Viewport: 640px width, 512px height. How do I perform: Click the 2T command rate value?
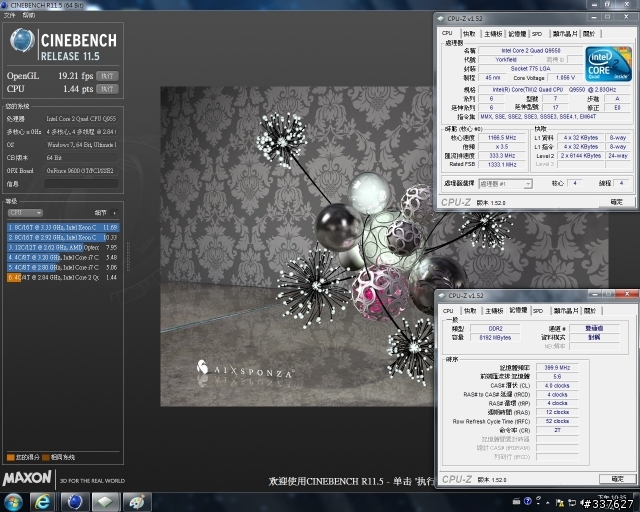click(557, 430)
